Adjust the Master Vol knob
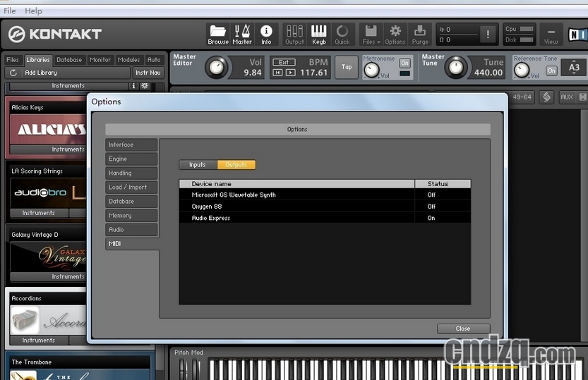This screenshot has height=380, width=588. [x=217, y=68]
